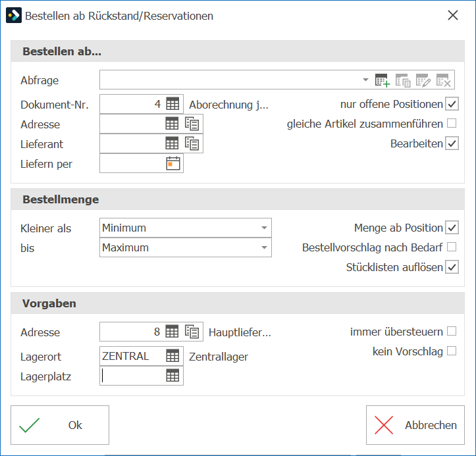This screenshot has height=456, width=476.
Task: Click the Abbrechen button
Action: coord(415,425)
